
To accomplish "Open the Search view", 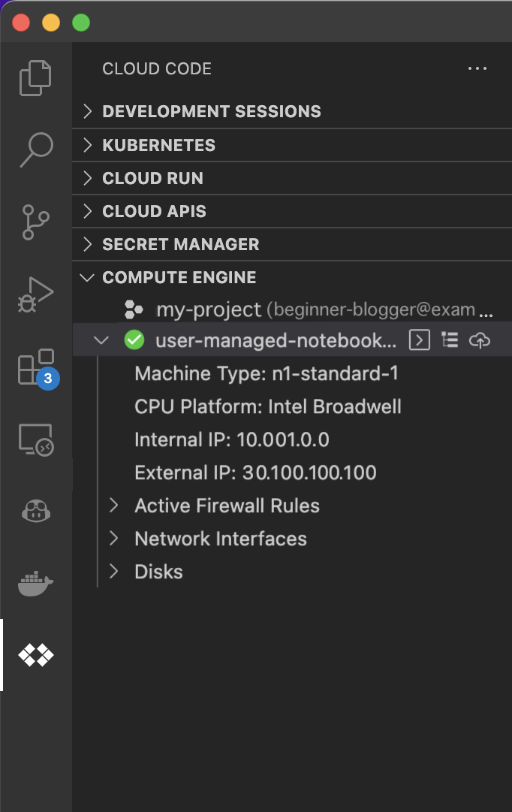I will [x=36, y=149].
